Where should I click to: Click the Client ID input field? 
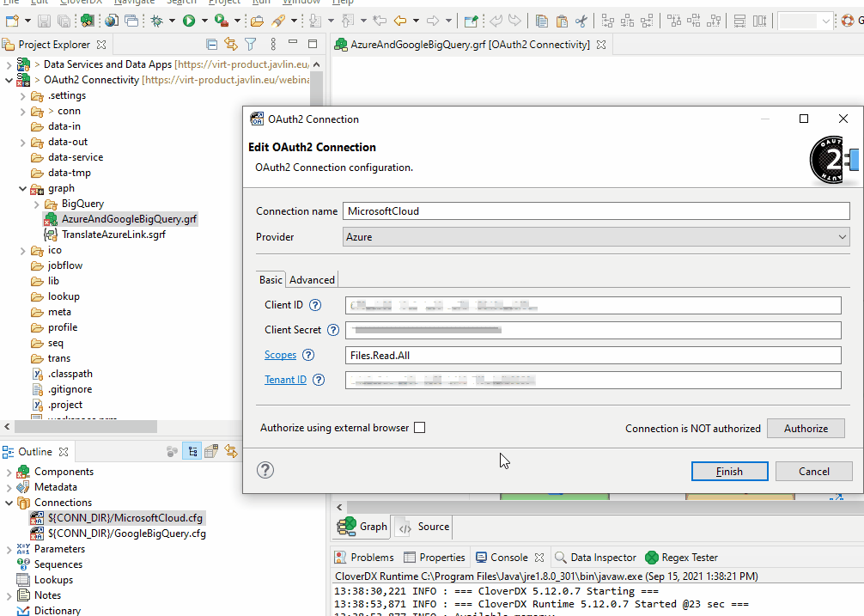[593, 305]
